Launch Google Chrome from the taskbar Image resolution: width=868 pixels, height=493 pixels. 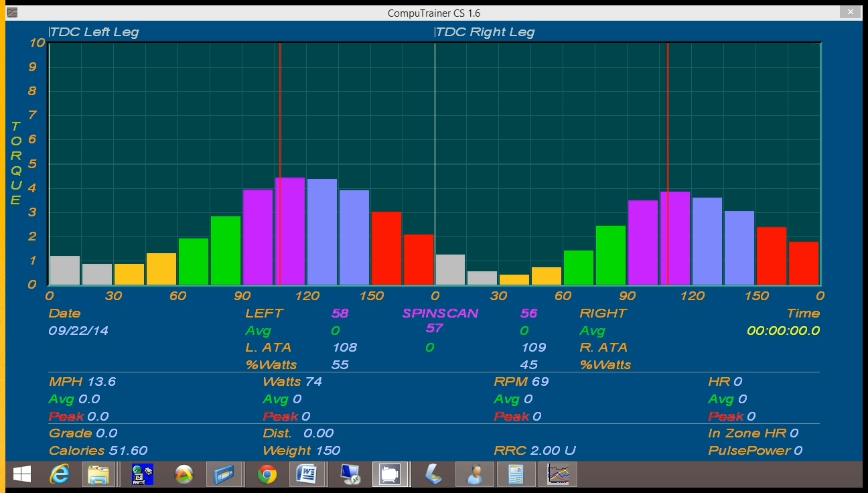point(267,475)
